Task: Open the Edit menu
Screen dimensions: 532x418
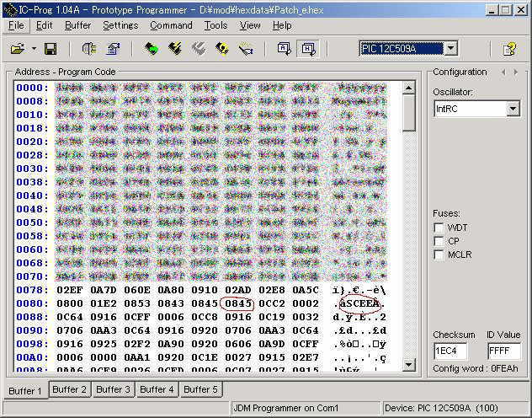Action: 44,25
